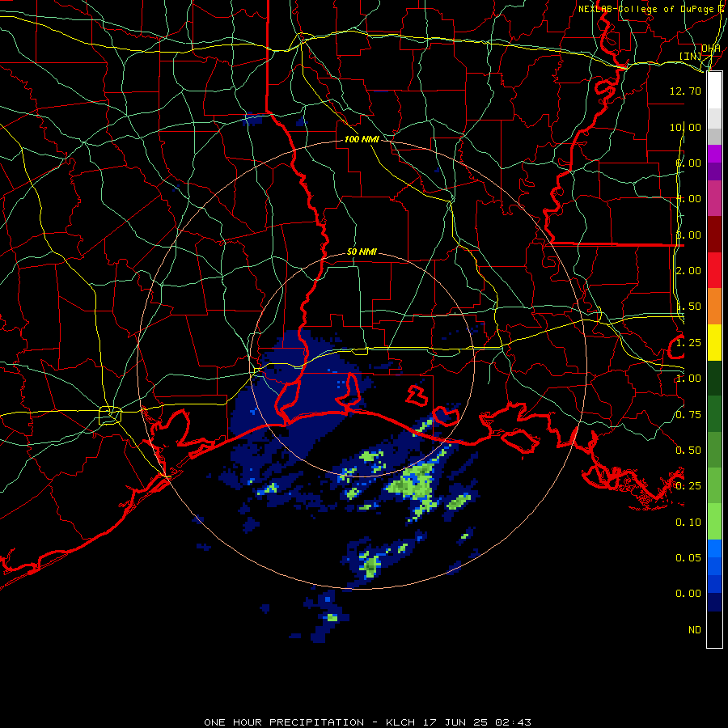728x728 pixels.
Task: Click the NEXLAB-College of DuPage credit text
Action: pyautogui.click(x=645, y=9)
